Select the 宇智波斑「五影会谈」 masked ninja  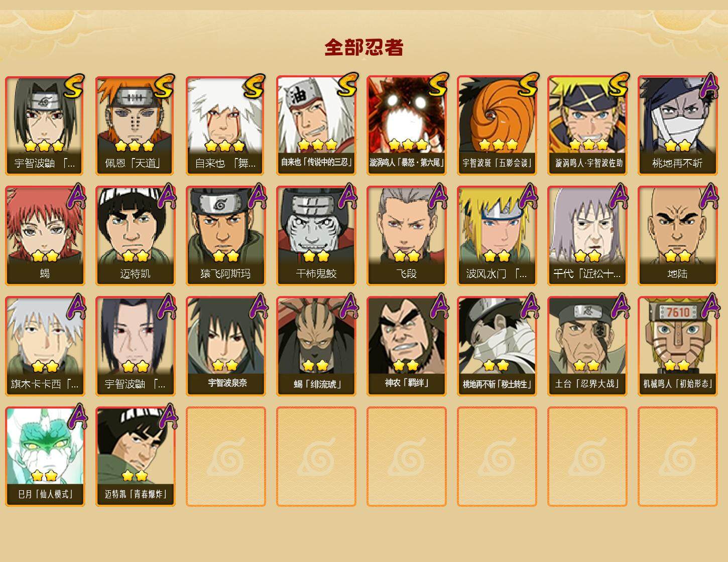[x=497, y=125]
